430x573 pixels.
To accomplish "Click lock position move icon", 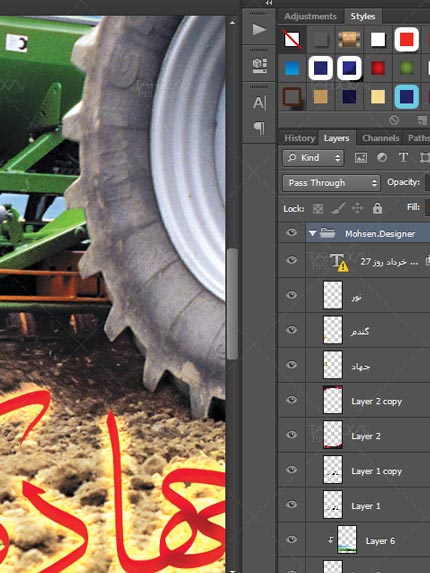I will pos(357,208).
